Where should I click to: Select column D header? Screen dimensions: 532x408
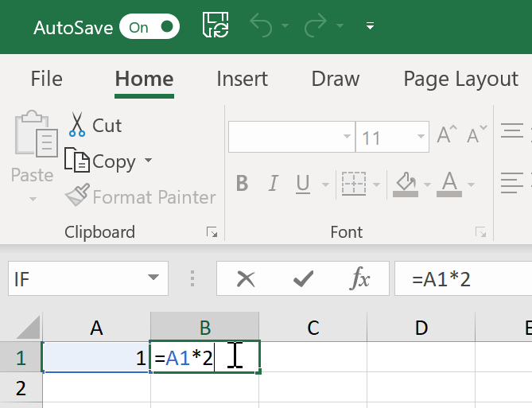pos(421,328)
